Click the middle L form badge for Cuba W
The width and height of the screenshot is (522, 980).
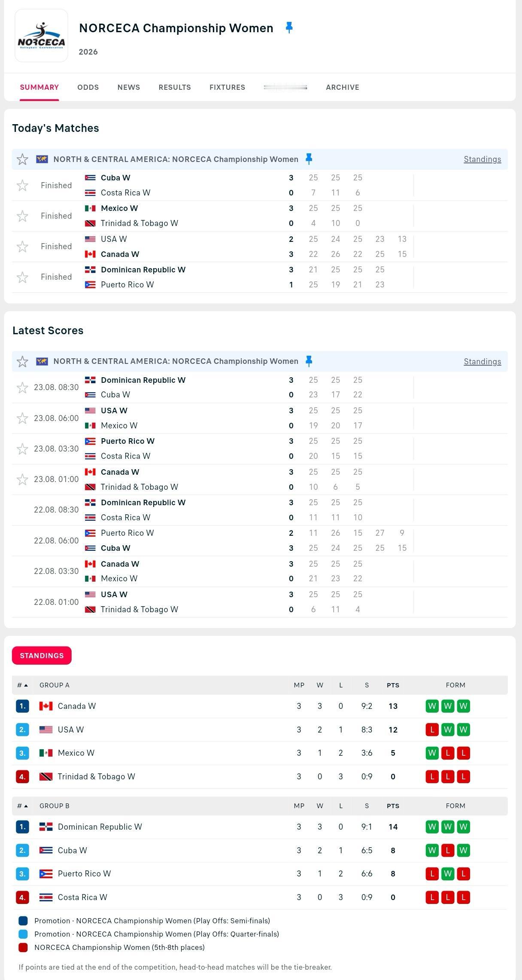coord(448,850)
